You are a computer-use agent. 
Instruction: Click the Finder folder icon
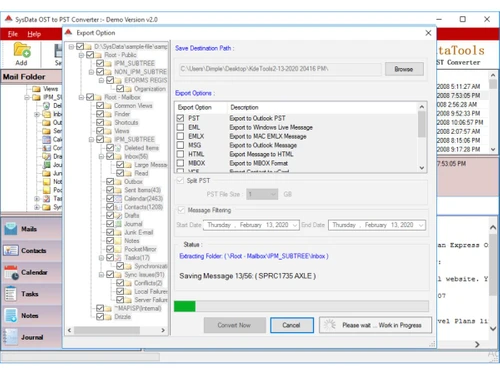pyautogui.click(x=108, y=114)
